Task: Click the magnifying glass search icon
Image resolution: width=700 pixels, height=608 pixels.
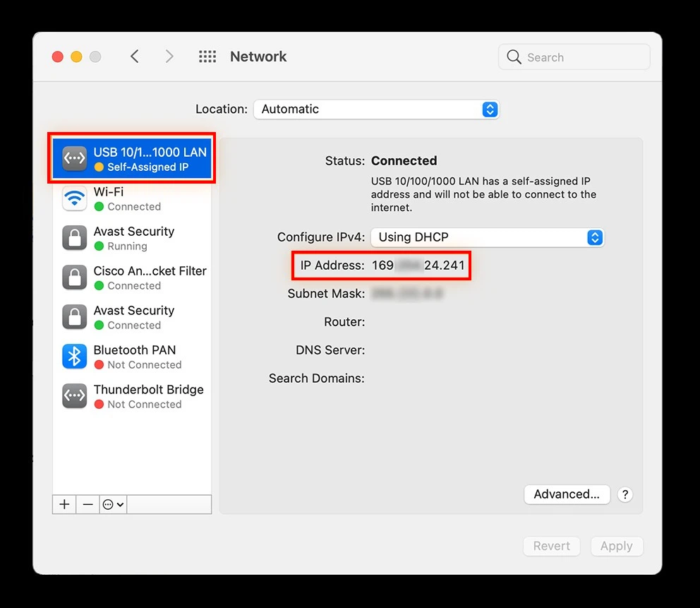Action: (x=514, y=56)
